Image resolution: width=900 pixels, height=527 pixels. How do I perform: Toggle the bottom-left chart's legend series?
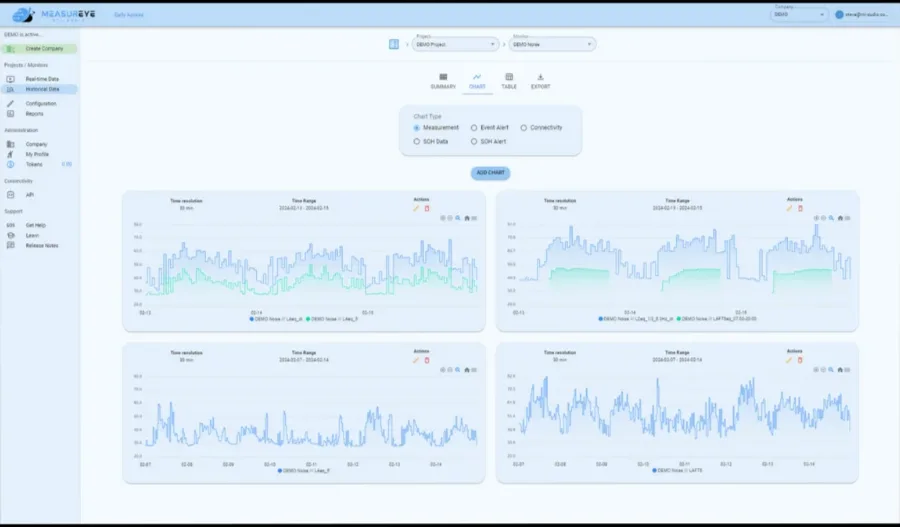[x=304, y=471]
